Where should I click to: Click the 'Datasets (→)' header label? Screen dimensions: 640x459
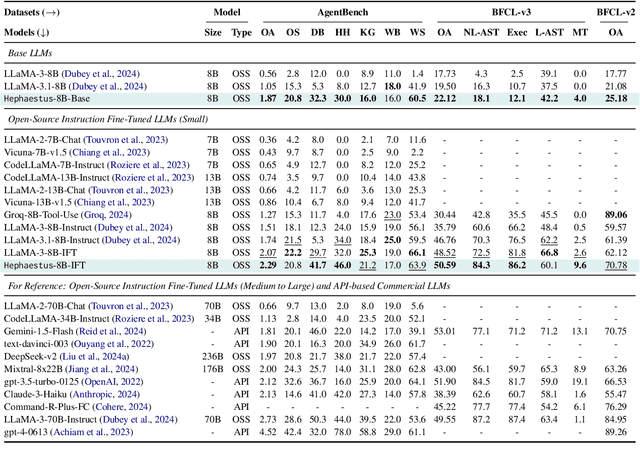point(32,12)
